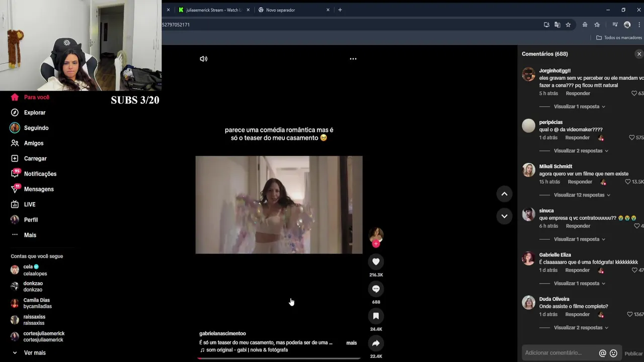Reply to Mikeli Schmidt's comment
Image resolution: width=644 pixels, height=362 pixels.
click(x=580, y=182)
